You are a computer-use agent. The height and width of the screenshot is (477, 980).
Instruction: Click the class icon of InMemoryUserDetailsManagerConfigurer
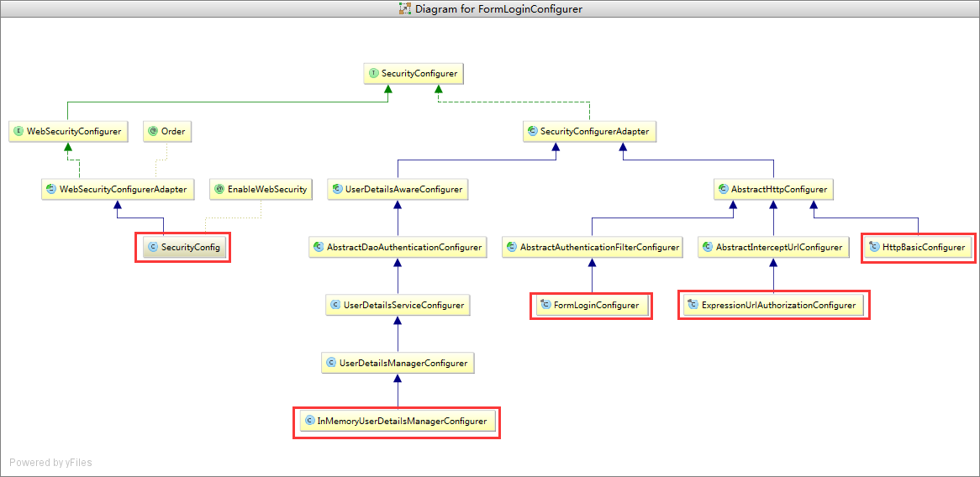point(308,421)
